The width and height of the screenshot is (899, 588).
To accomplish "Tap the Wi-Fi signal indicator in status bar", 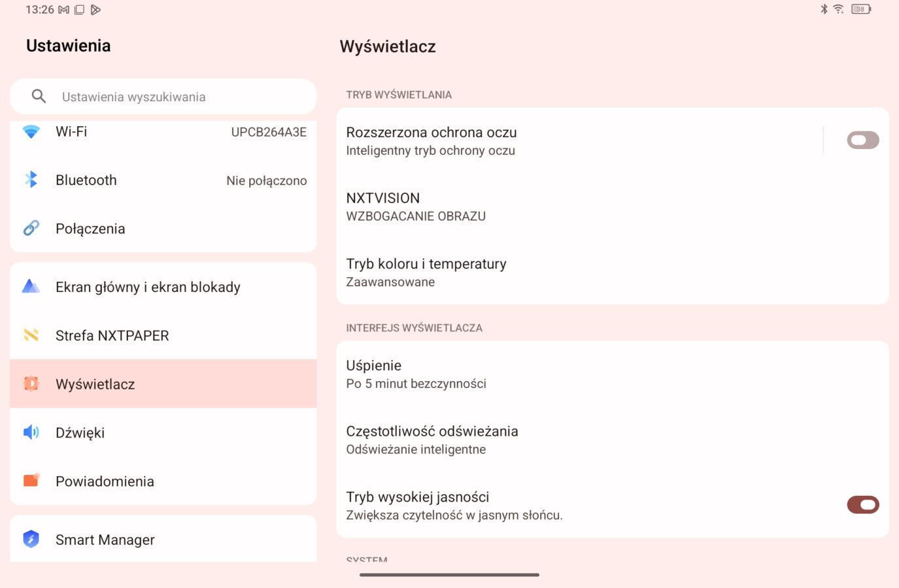I will tap(838, 9).
